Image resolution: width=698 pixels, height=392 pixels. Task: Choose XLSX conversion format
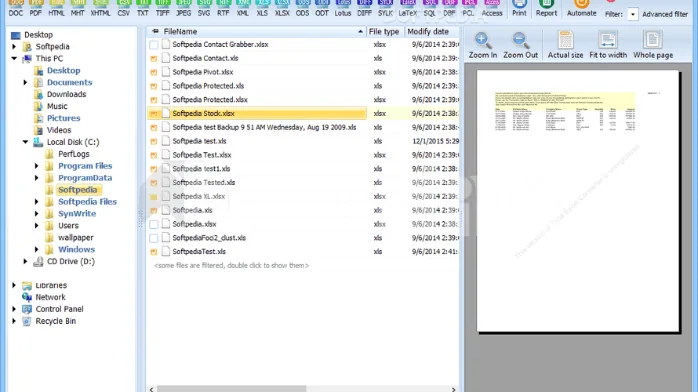pyautogui.click(x=282, y=8)
